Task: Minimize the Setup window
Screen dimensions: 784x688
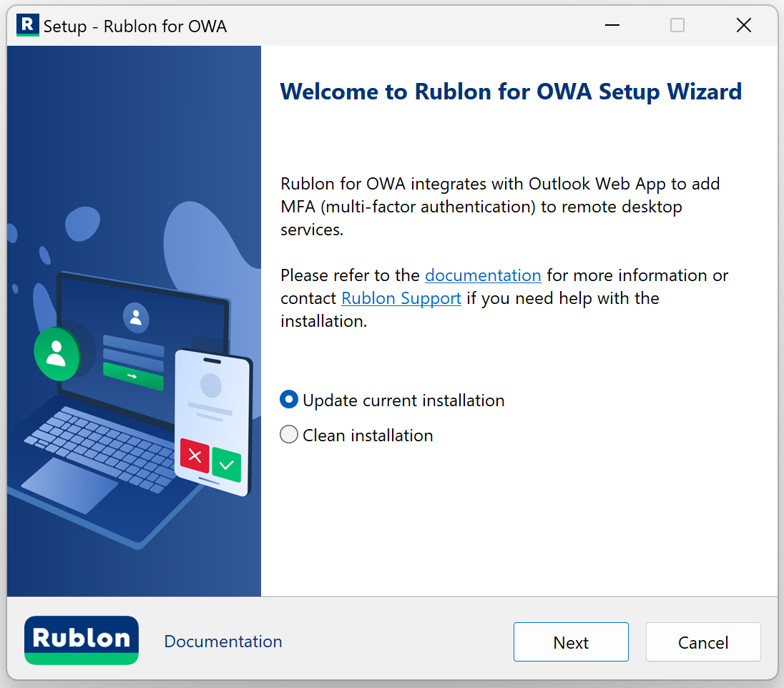Action: (x=612, y=26)
